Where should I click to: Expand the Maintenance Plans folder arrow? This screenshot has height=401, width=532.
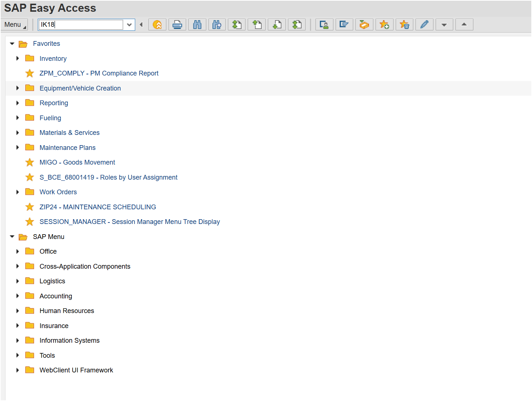(17, 148)
